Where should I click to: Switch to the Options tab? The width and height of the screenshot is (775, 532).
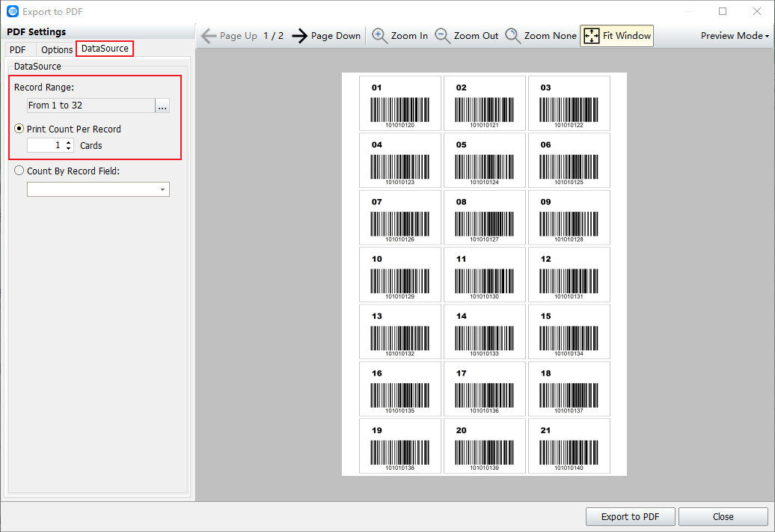click(x=57, y=49)
